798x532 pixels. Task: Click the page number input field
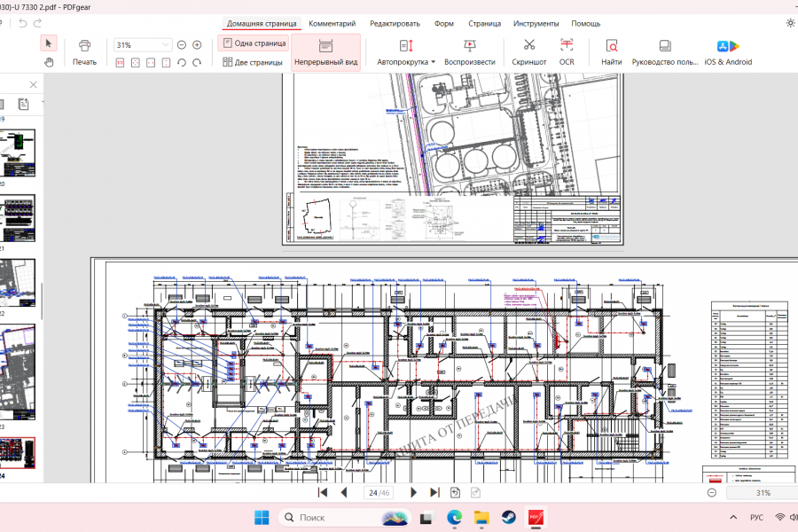[379, 493]
